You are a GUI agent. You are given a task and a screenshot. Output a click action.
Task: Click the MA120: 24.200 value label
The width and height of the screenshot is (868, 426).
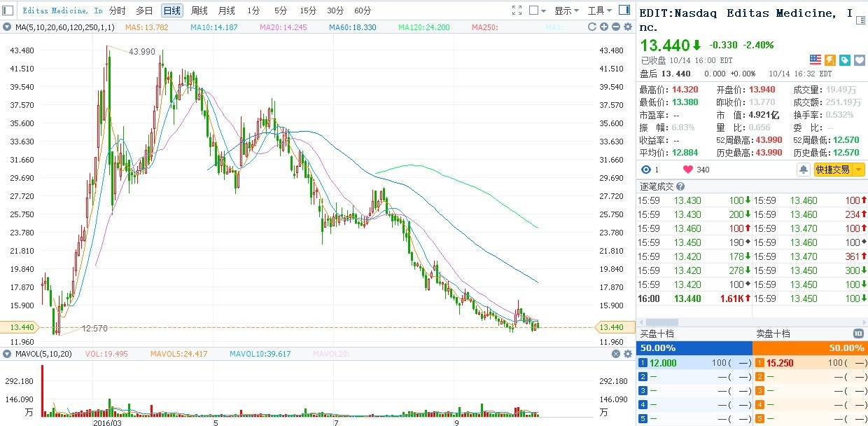pos(424,27)
